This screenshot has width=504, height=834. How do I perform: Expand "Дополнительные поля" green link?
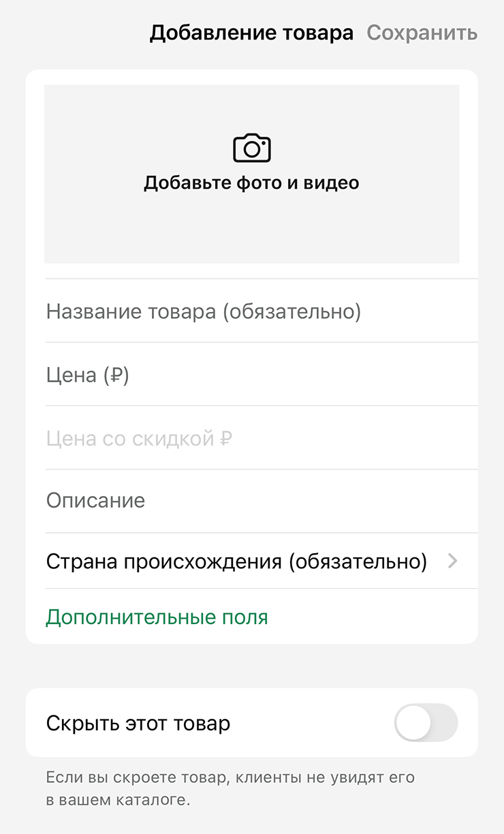click(157, 617)
